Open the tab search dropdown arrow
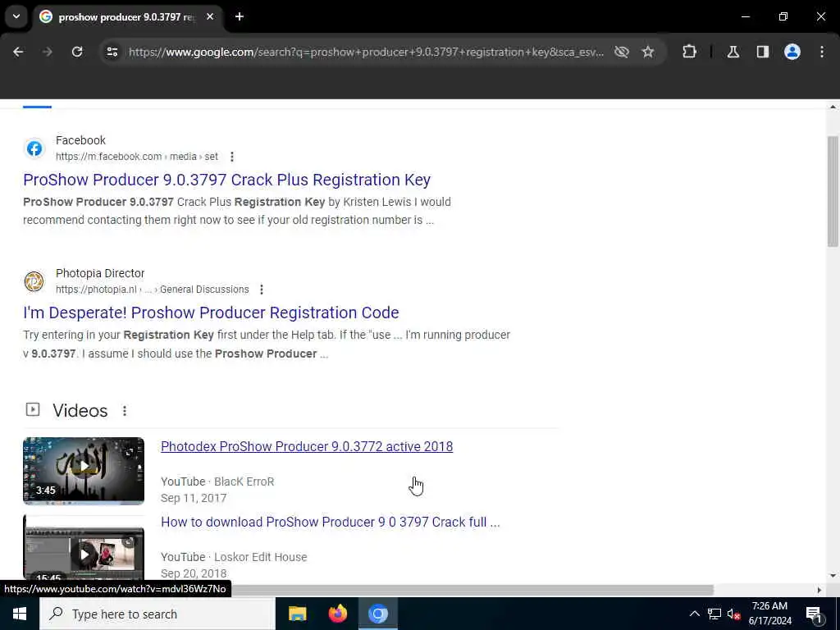The image size is (840, 630). (16, 16)
